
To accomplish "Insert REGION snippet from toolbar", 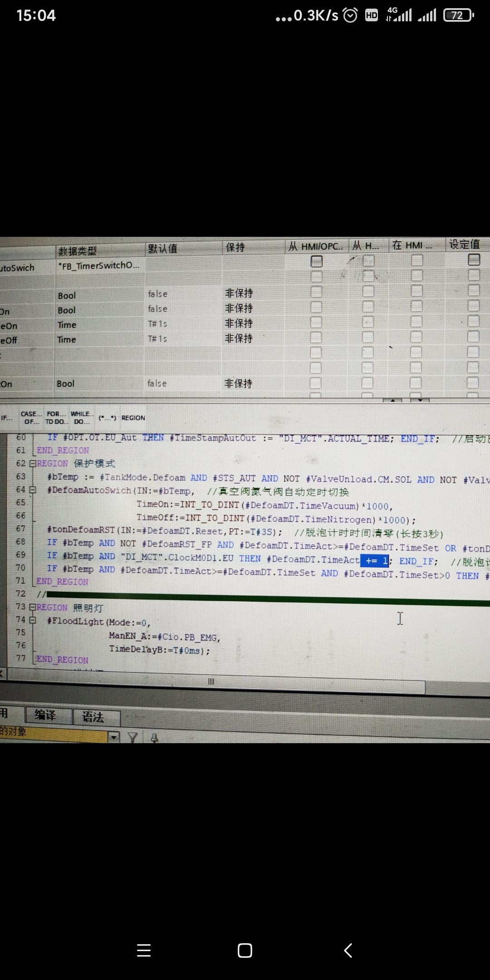I will 133,418.
